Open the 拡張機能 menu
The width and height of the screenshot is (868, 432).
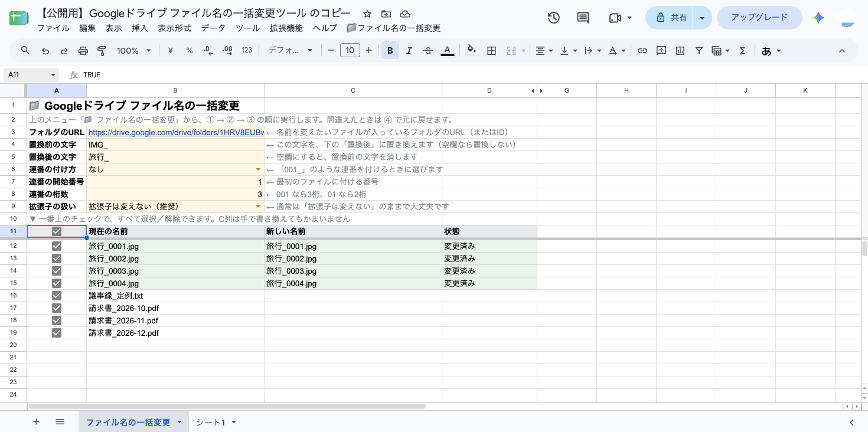[x=286, y=28]
